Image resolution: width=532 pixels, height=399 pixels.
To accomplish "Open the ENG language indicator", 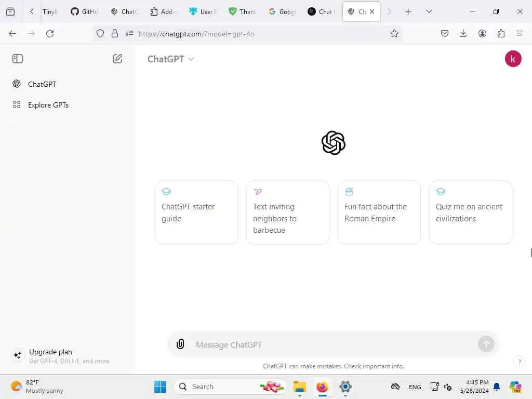I will point(415,387).
